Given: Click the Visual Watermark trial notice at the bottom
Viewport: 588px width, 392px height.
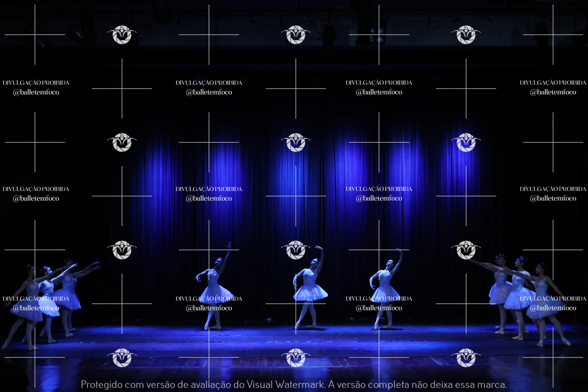Looking at the screenshot, I should point(294,384).
